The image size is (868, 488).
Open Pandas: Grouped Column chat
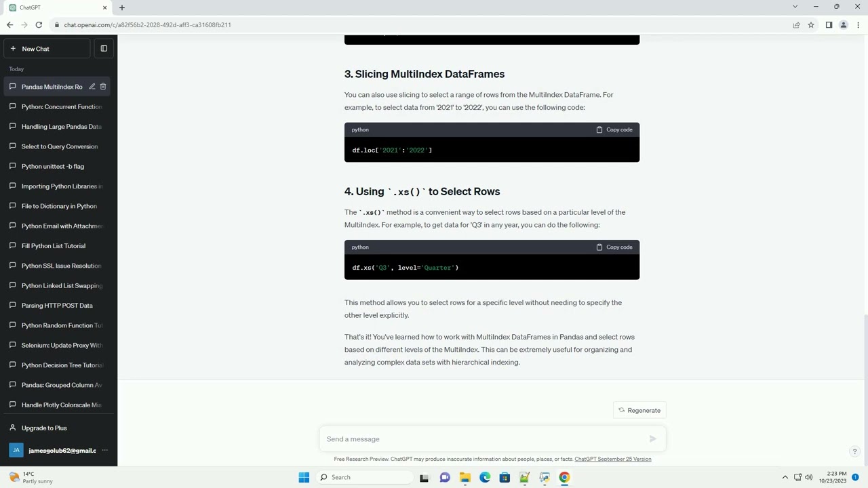[x=58, y=385]
